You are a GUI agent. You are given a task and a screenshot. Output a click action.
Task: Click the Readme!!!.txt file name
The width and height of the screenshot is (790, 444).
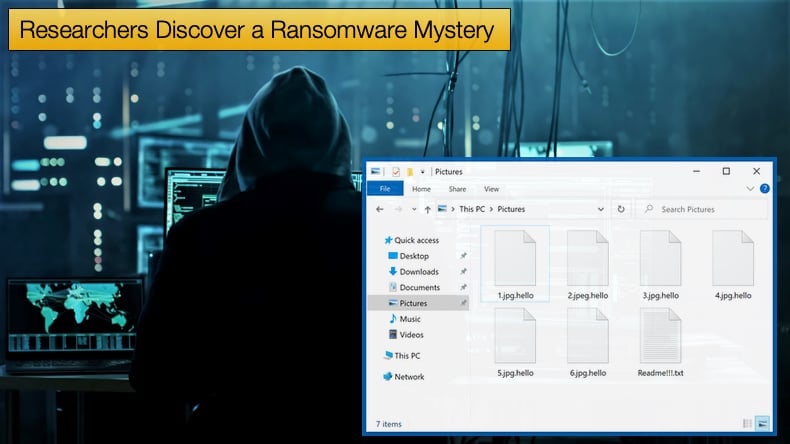[661, 373]
